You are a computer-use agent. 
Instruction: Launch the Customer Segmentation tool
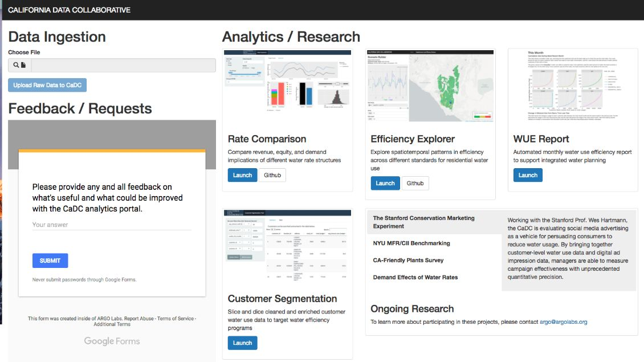(242, 343)
